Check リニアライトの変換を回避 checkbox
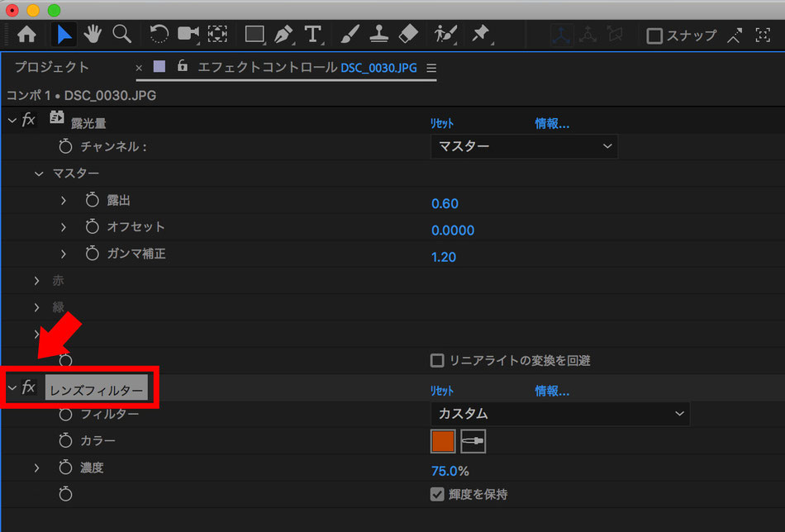 [437, 360]
